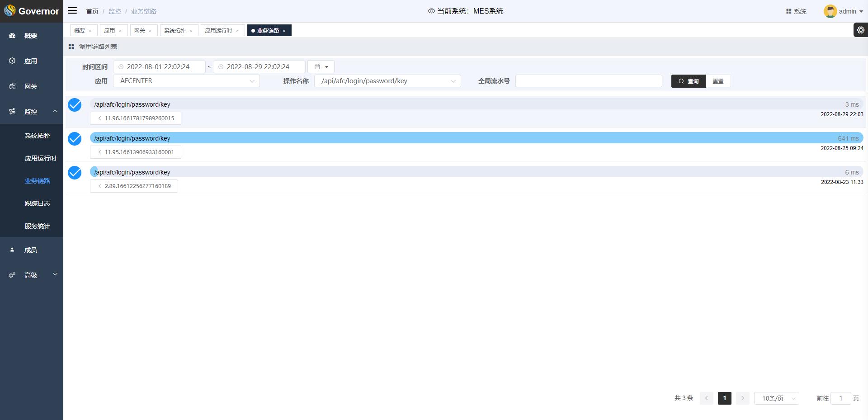Close the 应用运行时 tab
This screenshot has width=868, height=420.
(x=237, y=31)
